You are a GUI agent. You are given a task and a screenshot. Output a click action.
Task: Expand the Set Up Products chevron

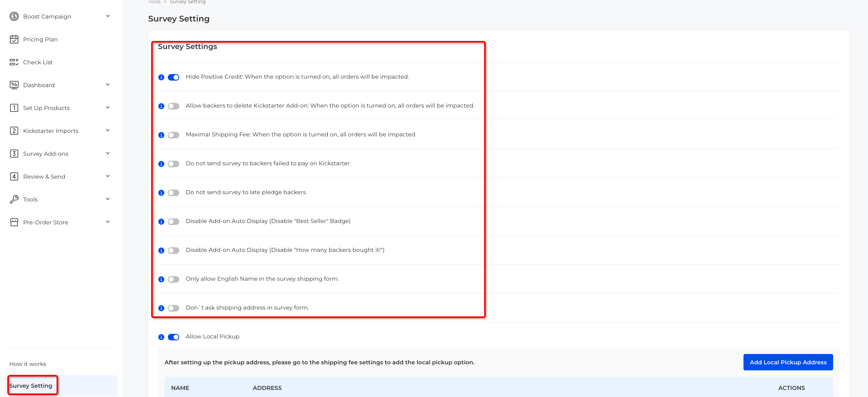click(x=108, y=107)
